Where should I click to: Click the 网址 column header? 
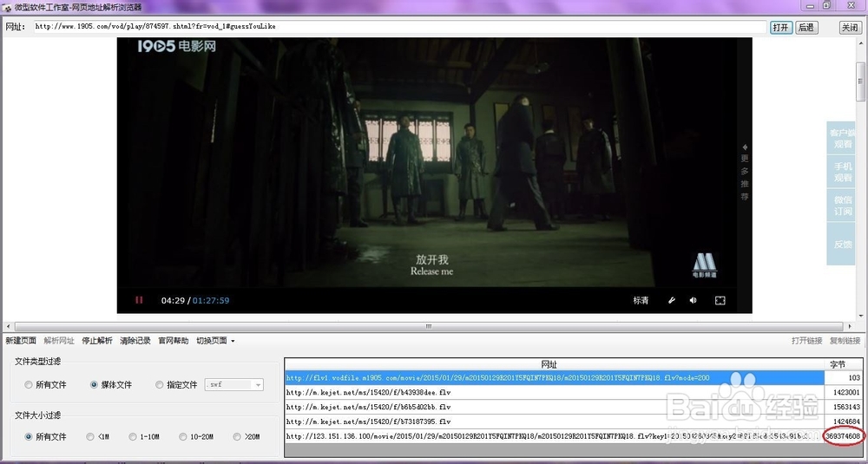pyautogui.click(x=554, y=364)
